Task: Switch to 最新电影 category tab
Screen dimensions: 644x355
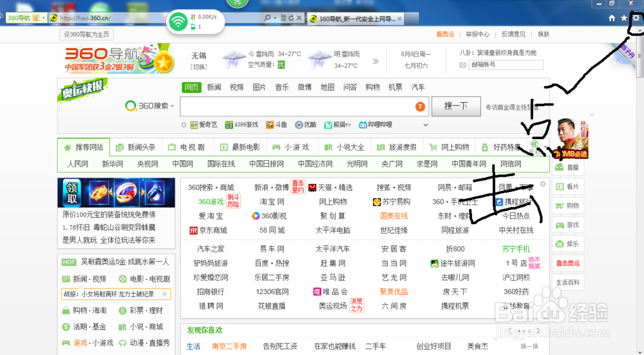Action: point(240,147)
